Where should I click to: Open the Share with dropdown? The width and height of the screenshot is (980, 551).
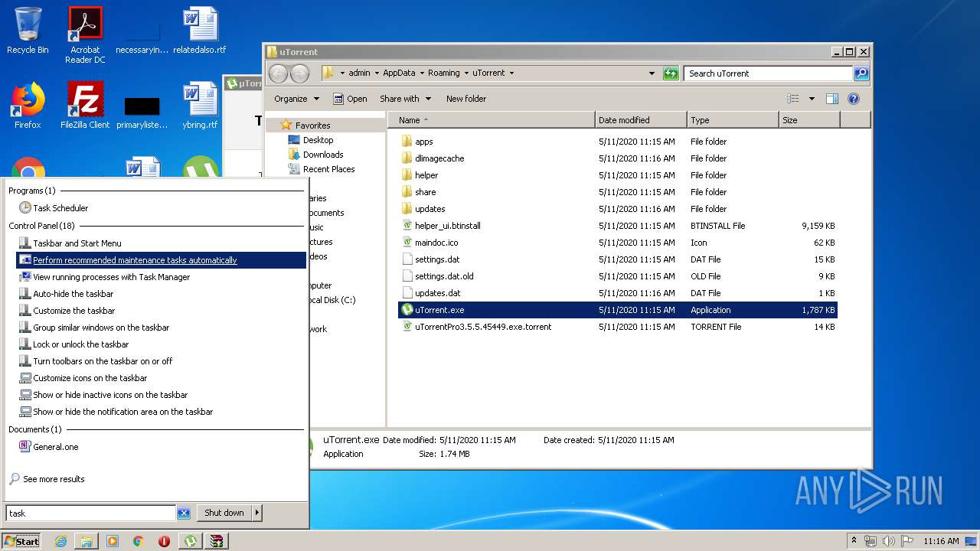click(x=405, y=99)
